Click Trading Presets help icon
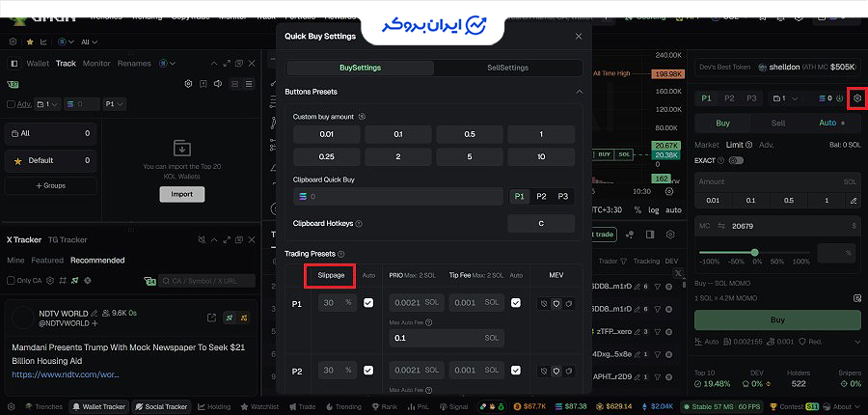The image size is (868, 415). (x=341, y=254)
